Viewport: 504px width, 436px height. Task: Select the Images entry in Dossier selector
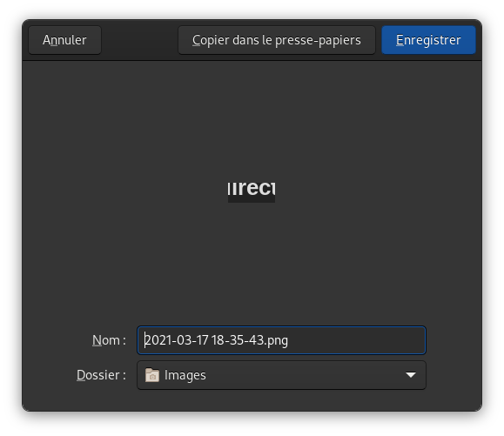click(x=185, y=375)
